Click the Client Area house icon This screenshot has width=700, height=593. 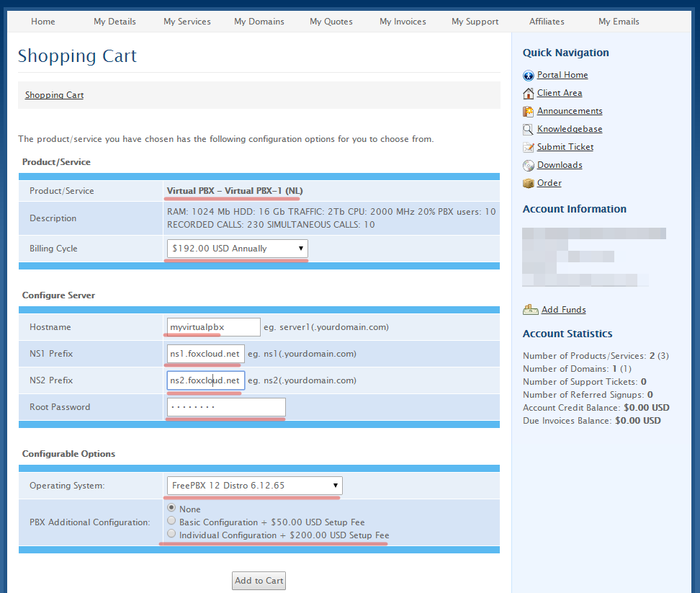[x=529, y=93]
